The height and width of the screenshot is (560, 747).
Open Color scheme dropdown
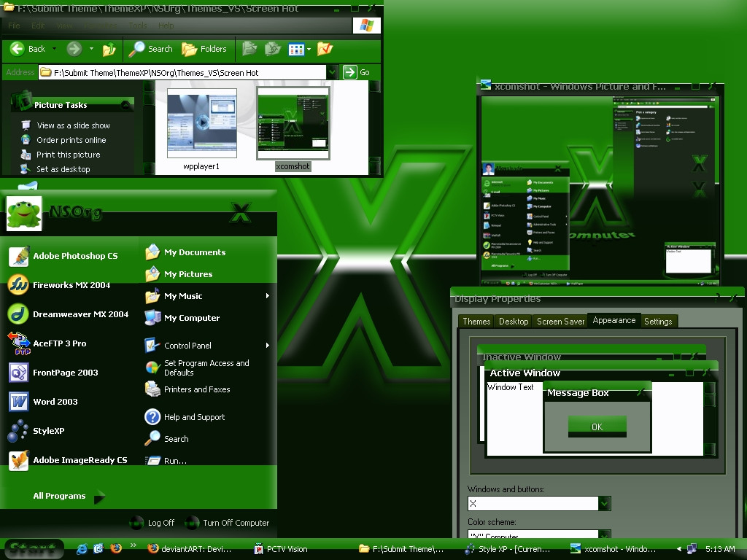coord(605,534)
